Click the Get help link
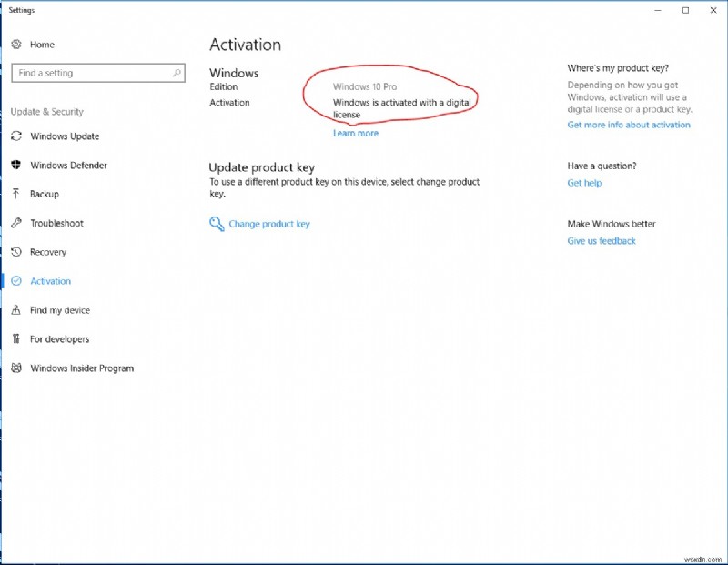Viewport: 728px width, 565px height. click(x=584, y=183)
